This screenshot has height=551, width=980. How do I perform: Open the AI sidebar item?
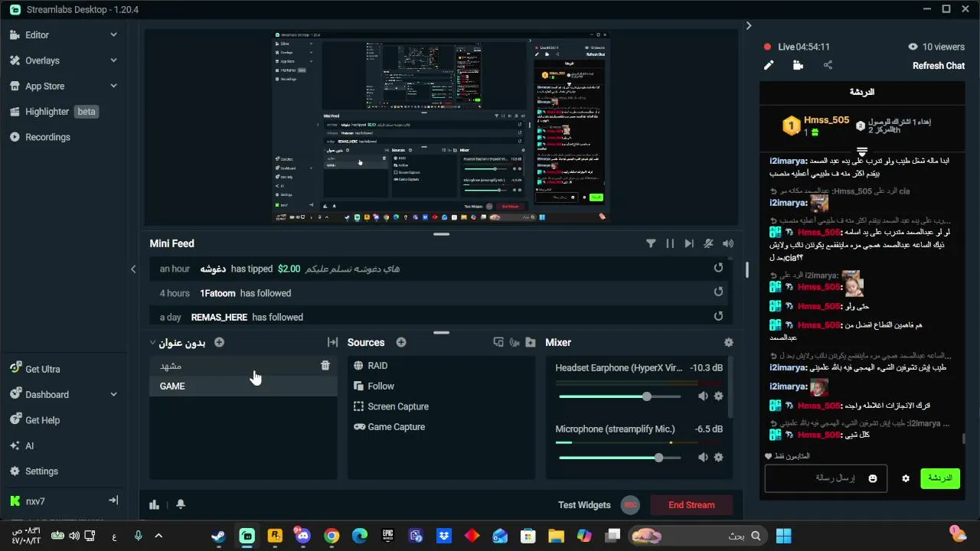tap(29, 446)
